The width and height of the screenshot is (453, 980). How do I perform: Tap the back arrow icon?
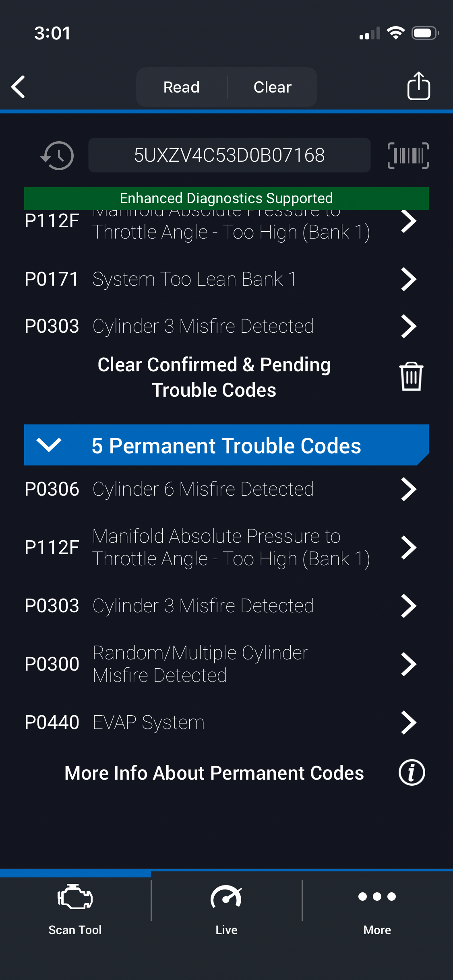(x=19, y=86)
